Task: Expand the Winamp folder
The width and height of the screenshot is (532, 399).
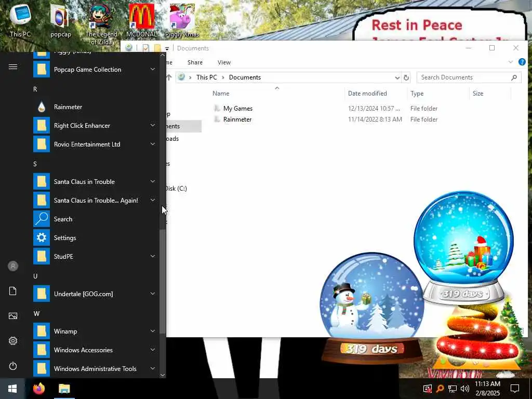Action: coord(153,331)
